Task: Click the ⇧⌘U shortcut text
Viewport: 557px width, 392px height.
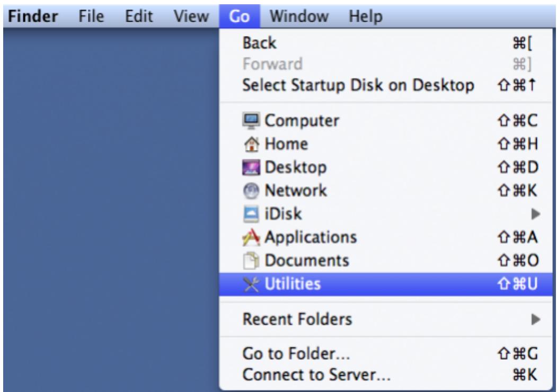Action: pos(518,284)
